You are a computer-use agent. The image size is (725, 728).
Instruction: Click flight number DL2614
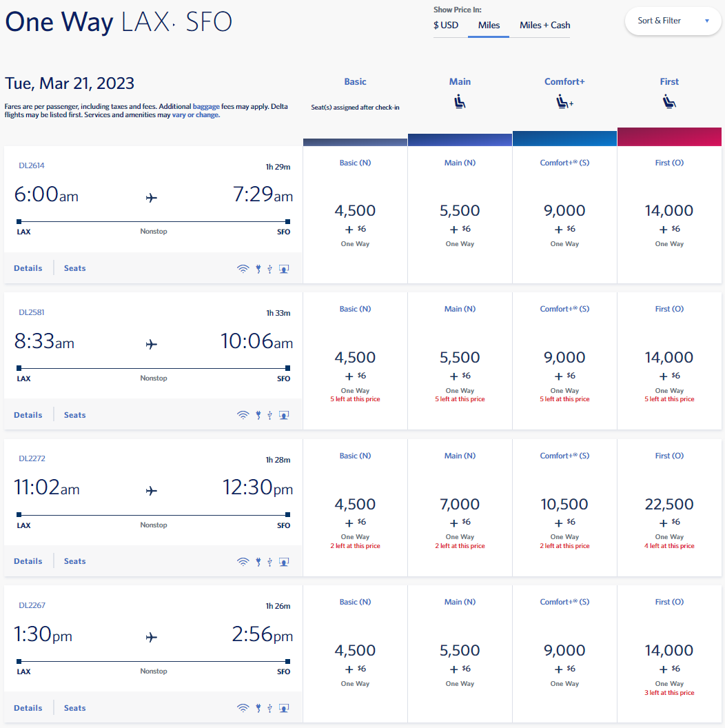(x=32, y=165)
